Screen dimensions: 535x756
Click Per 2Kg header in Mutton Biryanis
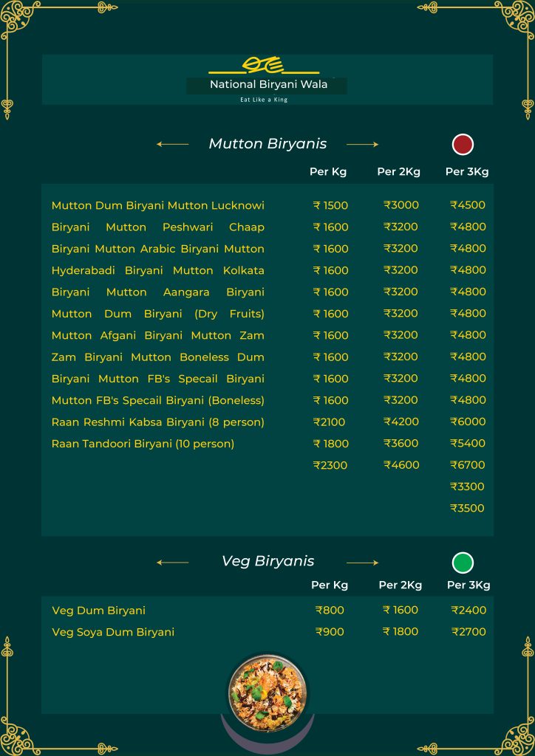pos(398,172)
